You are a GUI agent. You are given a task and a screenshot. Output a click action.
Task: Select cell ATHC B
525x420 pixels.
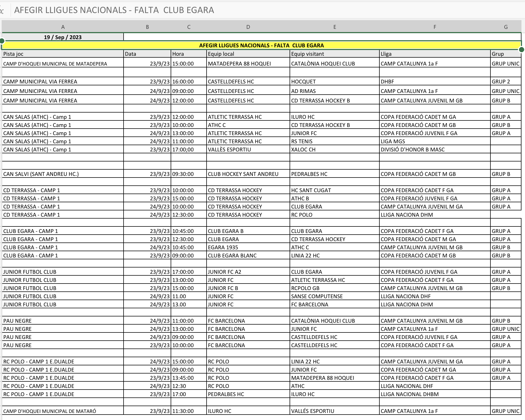pyautogui.click(x=335, y=198)
